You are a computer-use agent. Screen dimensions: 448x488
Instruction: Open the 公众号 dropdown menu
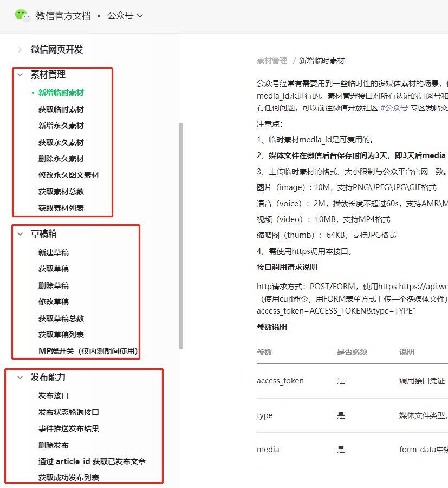point(125,16)
